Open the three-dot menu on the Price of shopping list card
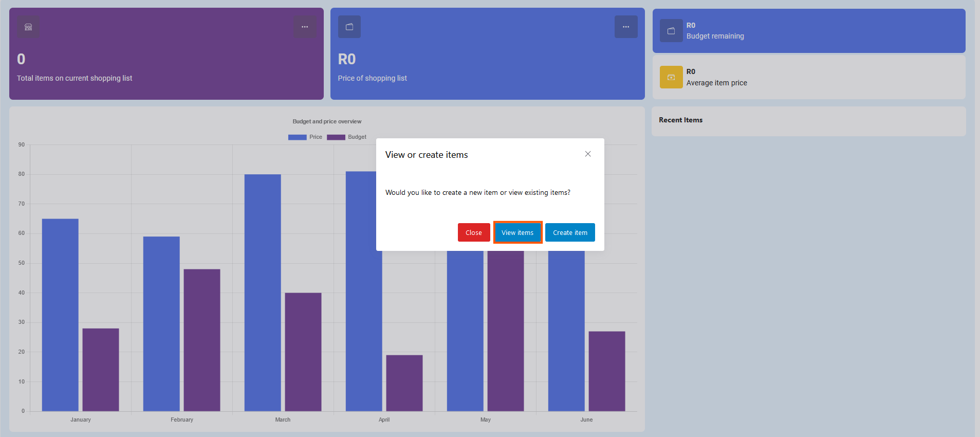The image size is (980, 437). click(x=626, y=27)
